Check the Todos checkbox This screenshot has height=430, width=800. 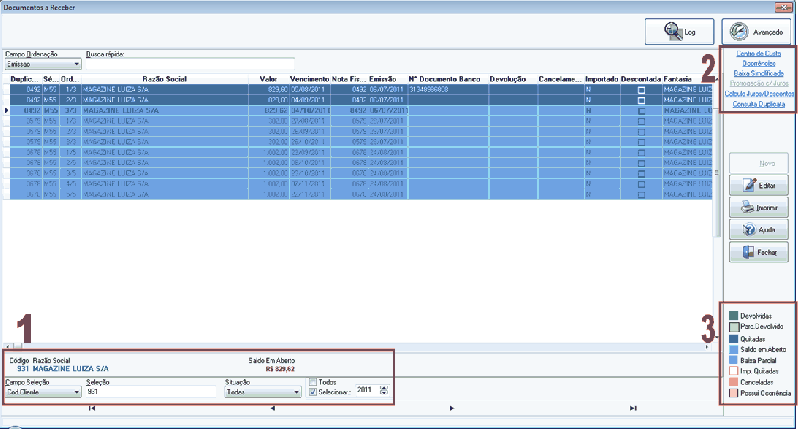click(x=313, y=382)
